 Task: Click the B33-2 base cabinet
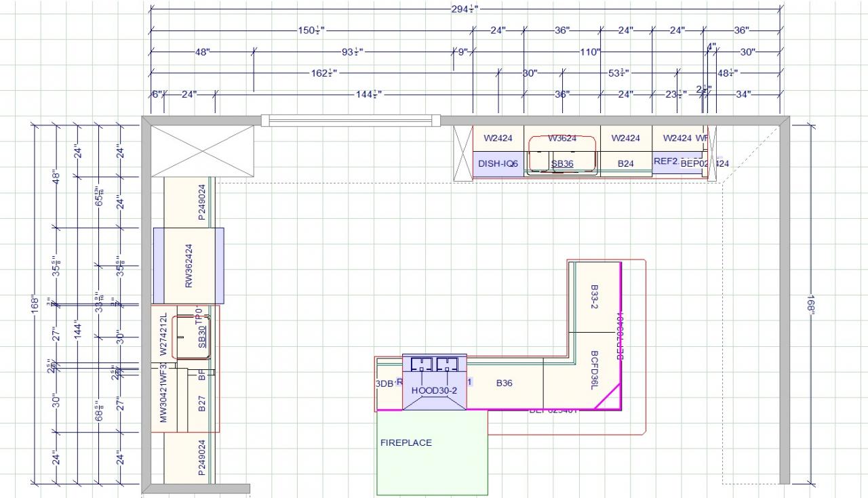pos(594,297)
